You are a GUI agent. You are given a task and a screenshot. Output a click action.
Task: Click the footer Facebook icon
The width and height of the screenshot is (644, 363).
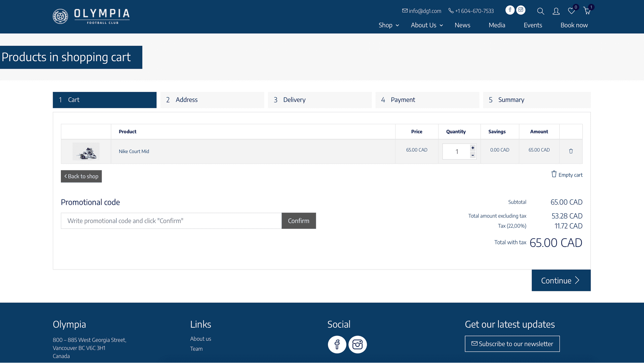tap(337, 344)
